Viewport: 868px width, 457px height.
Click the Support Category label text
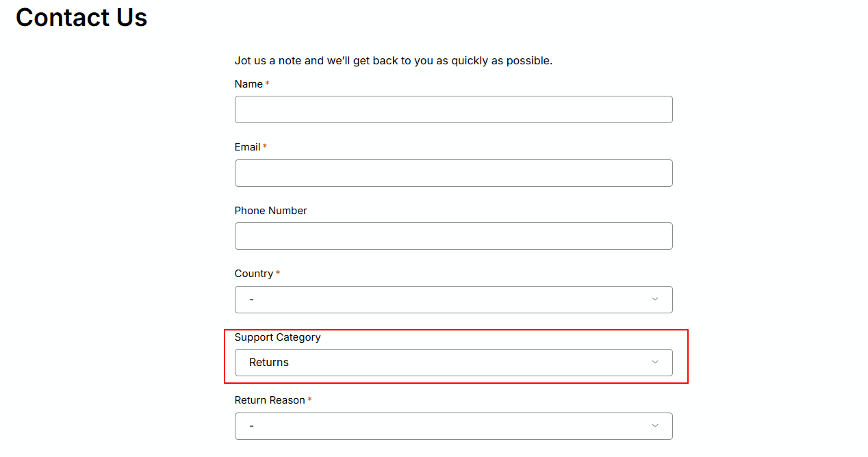point(277,337)
